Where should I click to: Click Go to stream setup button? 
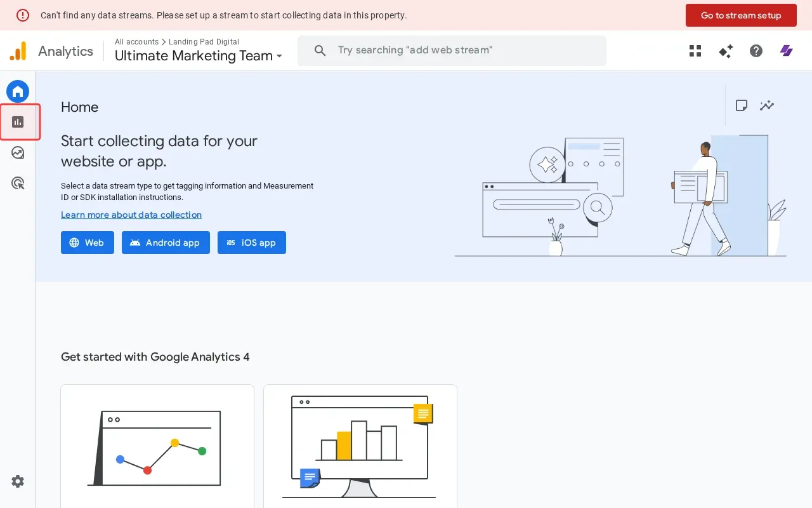coord(740,15)
